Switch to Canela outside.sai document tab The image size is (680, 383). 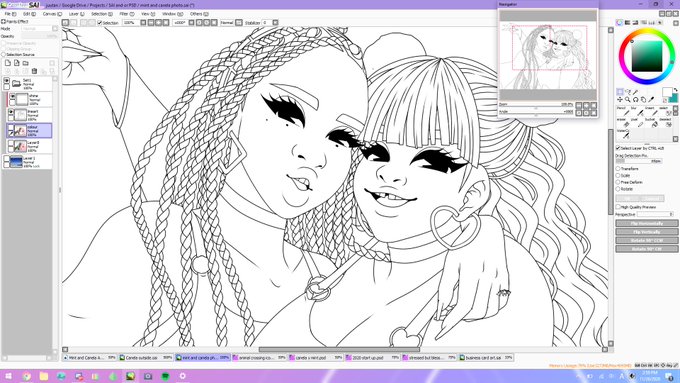coord(146,358)
